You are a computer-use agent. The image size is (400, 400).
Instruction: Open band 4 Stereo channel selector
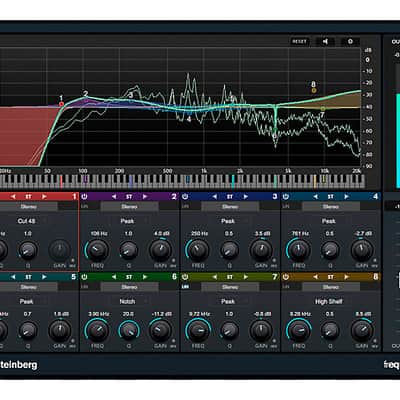pos(331,207)
